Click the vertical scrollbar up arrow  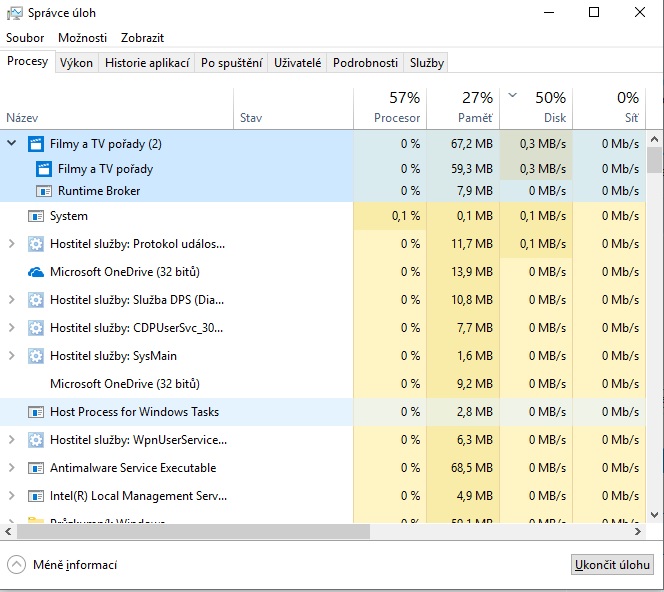655,139
